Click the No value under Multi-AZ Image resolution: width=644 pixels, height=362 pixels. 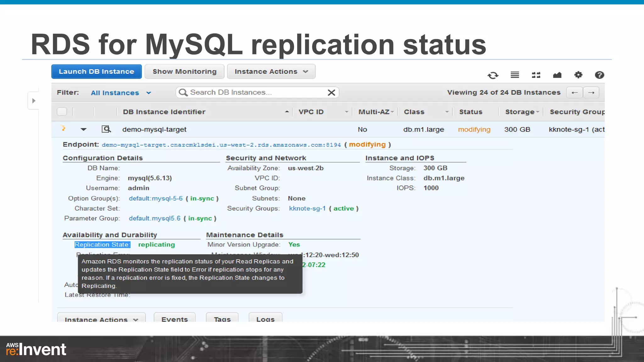coord(362,129)
